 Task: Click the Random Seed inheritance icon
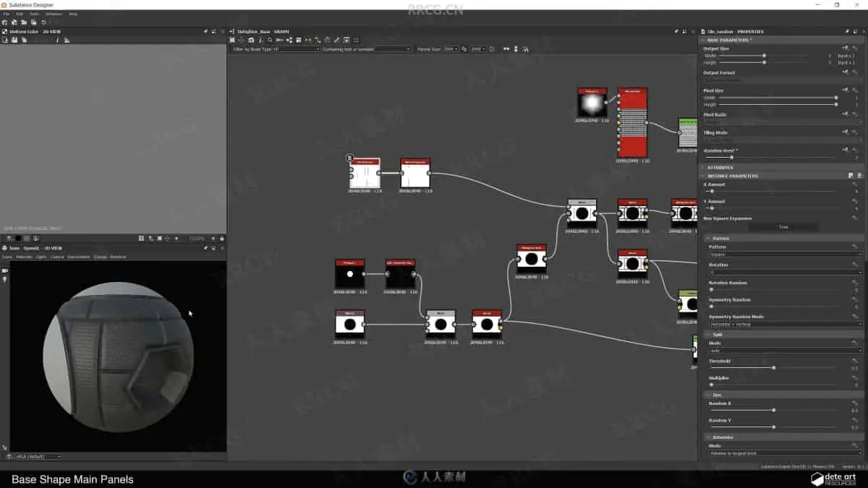(x=845, y=150)
